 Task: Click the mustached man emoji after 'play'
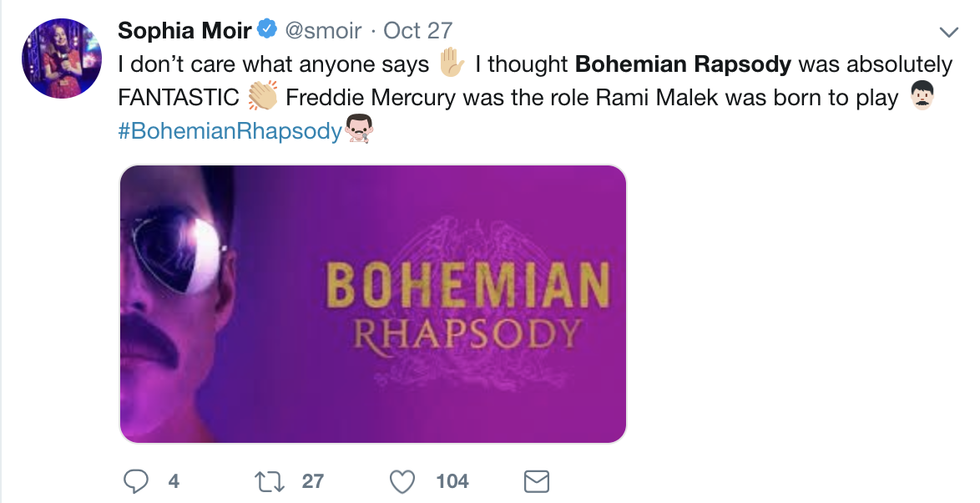921,97
